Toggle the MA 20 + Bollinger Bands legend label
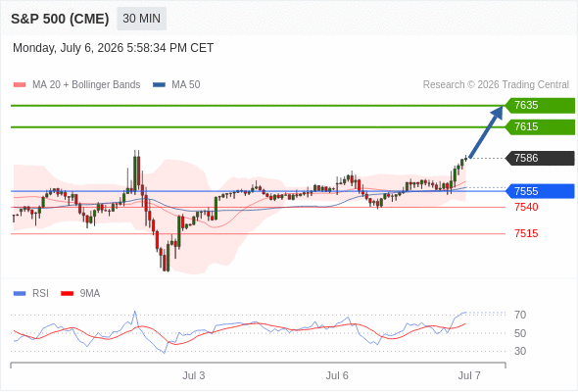 coord(86,85)
